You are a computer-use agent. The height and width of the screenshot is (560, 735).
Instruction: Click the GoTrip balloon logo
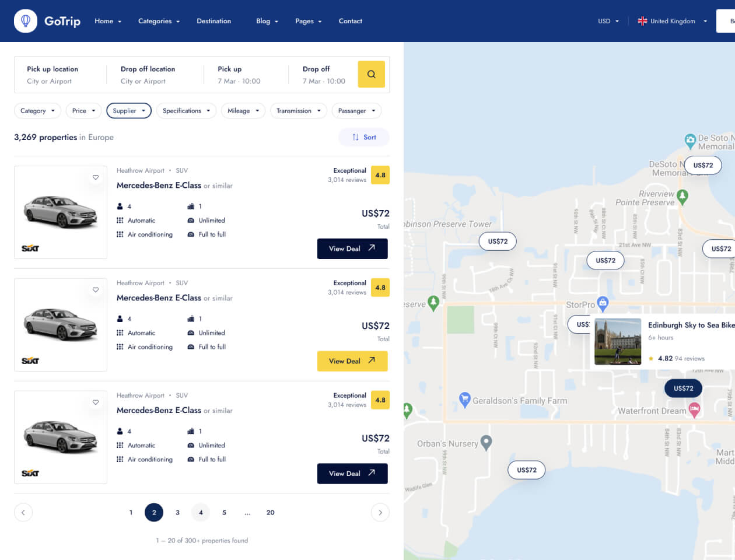tap(26, 21)
